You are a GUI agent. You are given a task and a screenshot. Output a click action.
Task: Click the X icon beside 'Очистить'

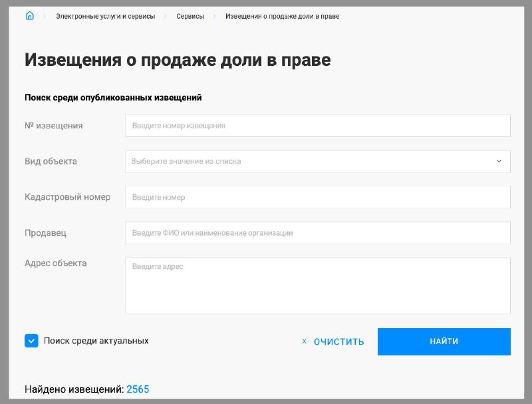[x=305, y=341]
